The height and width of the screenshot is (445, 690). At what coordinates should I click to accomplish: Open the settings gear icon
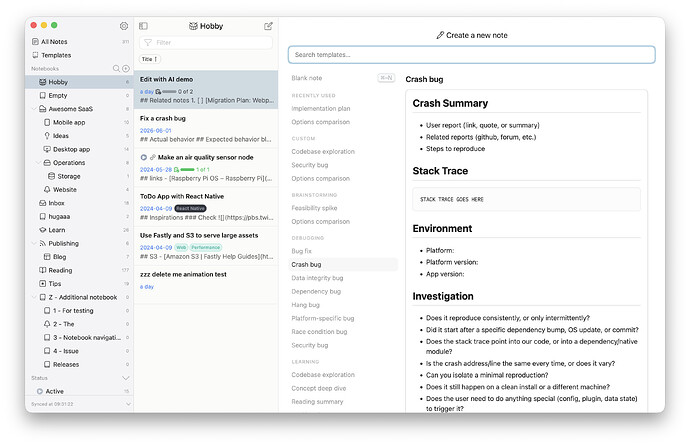point(124,26)
